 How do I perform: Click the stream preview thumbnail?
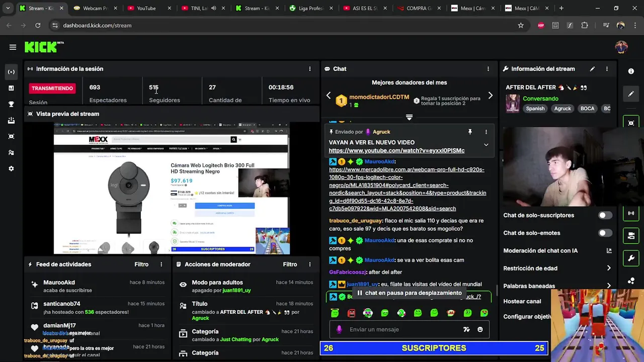(x=172, y=188)
